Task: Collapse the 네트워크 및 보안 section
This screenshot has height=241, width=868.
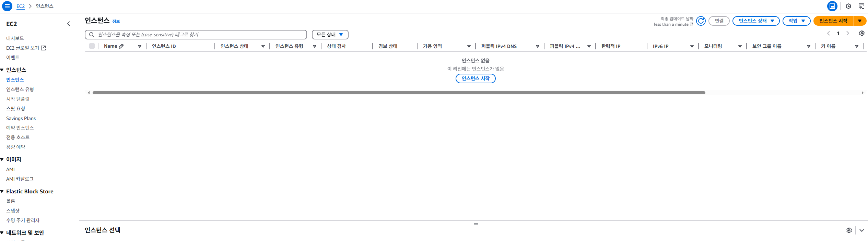Action: pyautogui.click(x=2, y=233)
